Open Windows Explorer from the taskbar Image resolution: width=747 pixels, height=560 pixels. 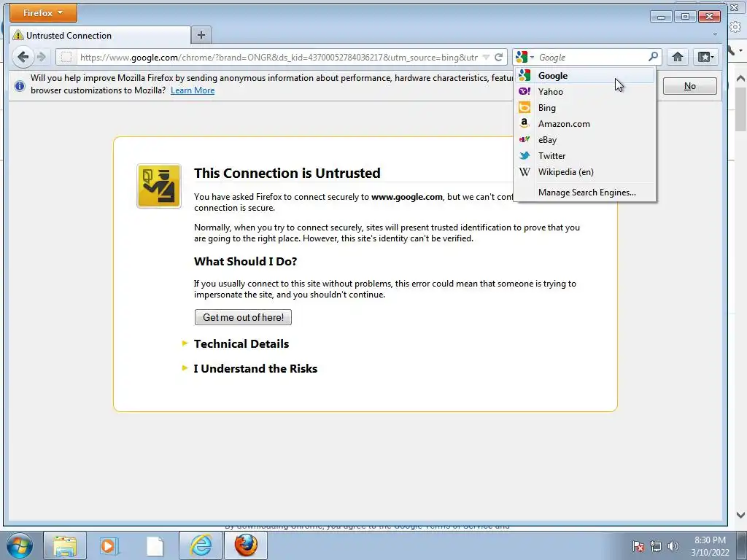click(x=65, y=545)
